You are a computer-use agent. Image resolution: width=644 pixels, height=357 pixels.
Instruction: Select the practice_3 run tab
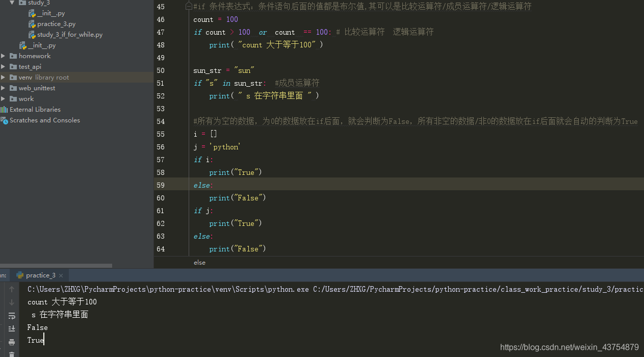click(41, 275)
